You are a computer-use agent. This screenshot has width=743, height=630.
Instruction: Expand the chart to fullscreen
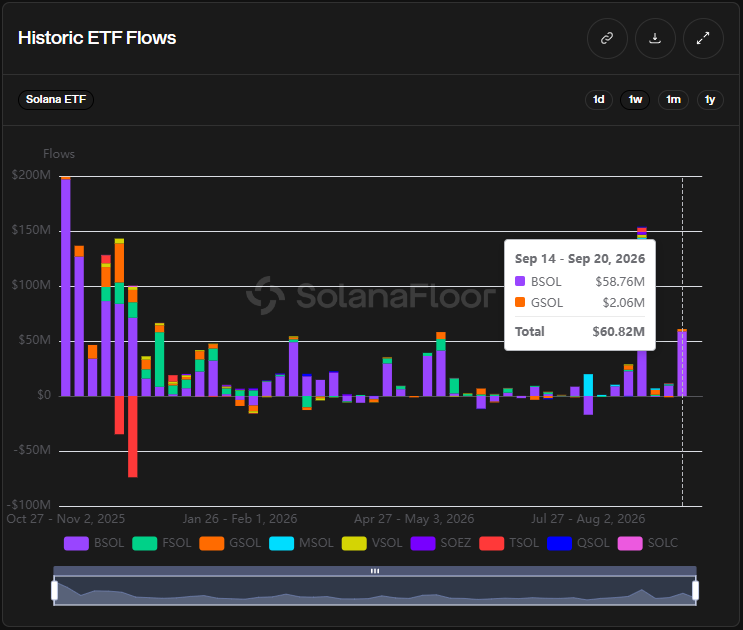pyautogui.click(x=703, y=38)
